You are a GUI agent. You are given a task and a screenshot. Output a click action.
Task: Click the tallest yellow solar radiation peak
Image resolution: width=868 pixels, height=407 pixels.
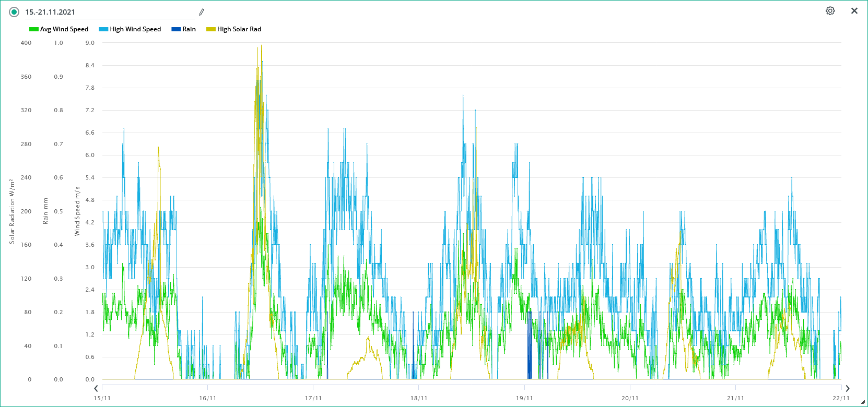(x=261, y=47)
